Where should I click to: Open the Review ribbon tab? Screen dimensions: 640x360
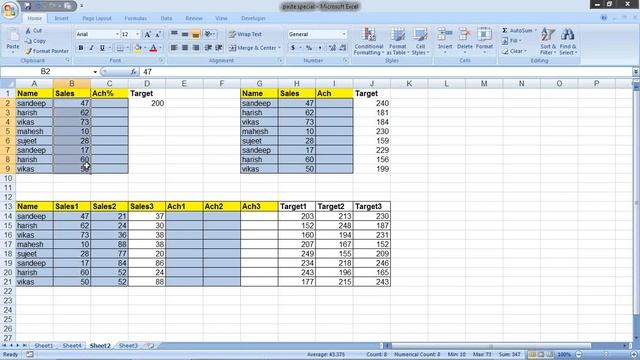click(194, 18)
